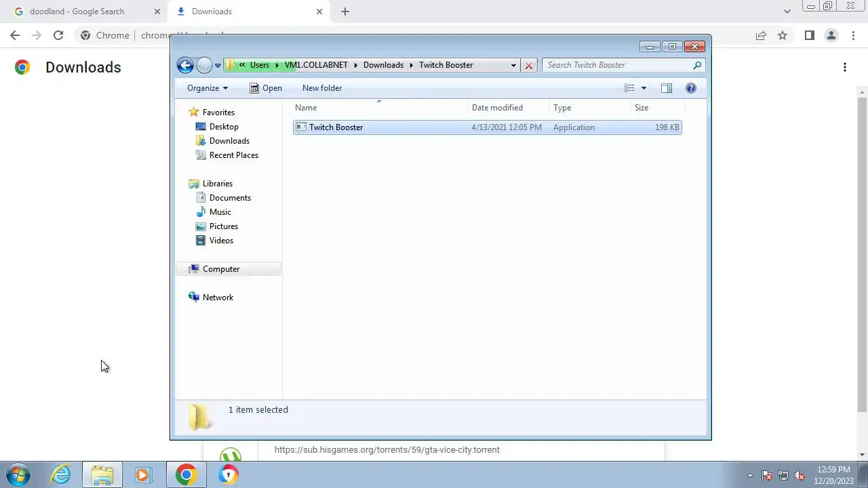Click the magnifier icon in search box

[697, 65]
